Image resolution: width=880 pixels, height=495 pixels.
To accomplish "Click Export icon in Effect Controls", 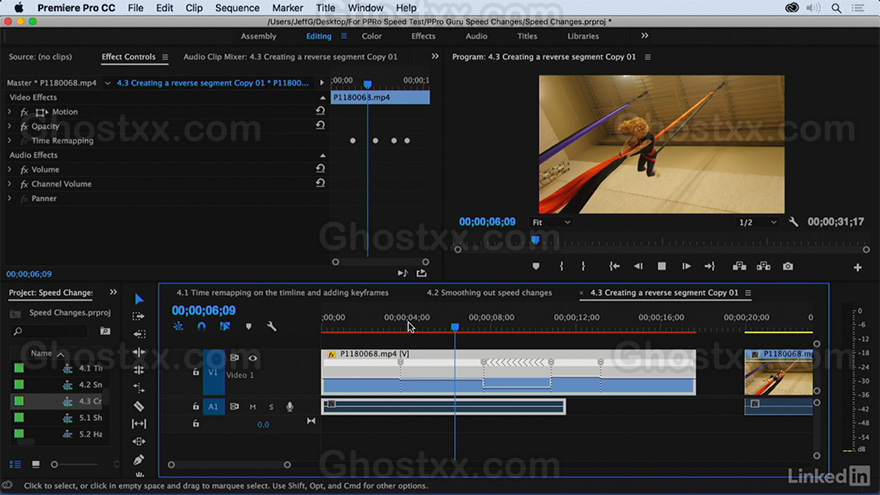I will click(x=421, y=273).
